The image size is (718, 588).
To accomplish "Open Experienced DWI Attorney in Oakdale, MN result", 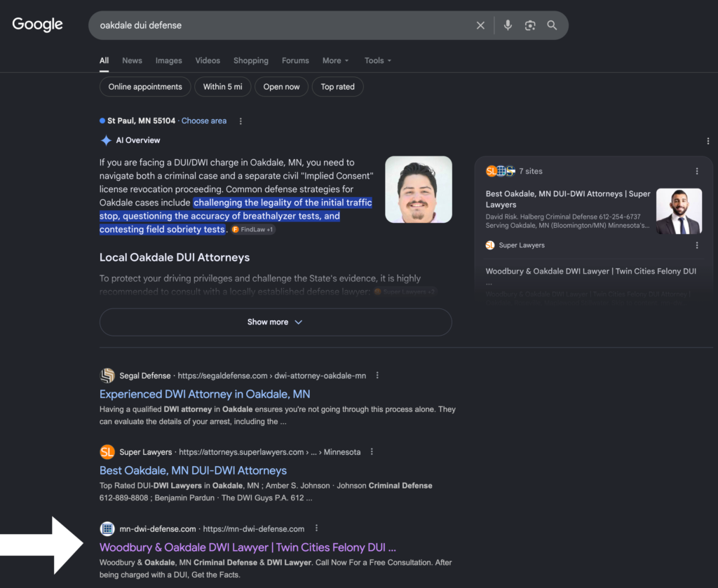I will [x=205, y=394].
